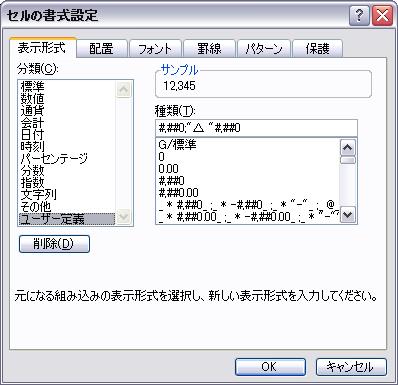
Task: Choose 通貨 in the category list
Action: 67,111
